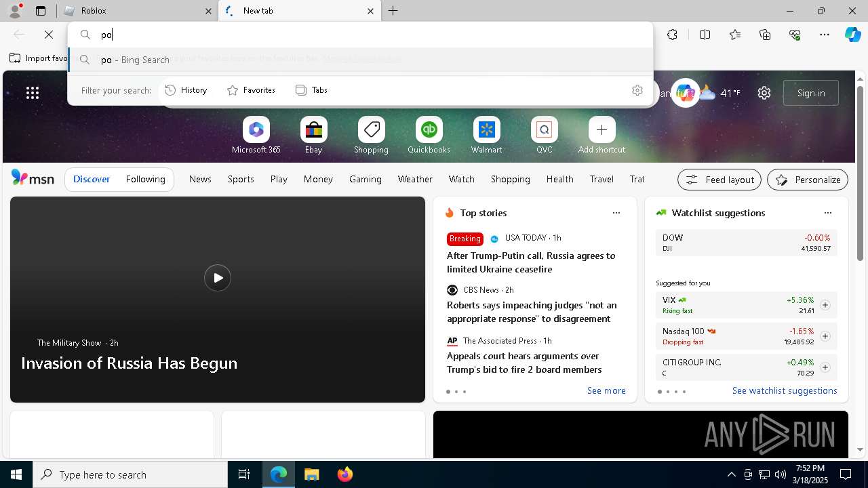Open the Shopping shortcut tile
This screenshot has width=868, height=488.
coord(372,136)
